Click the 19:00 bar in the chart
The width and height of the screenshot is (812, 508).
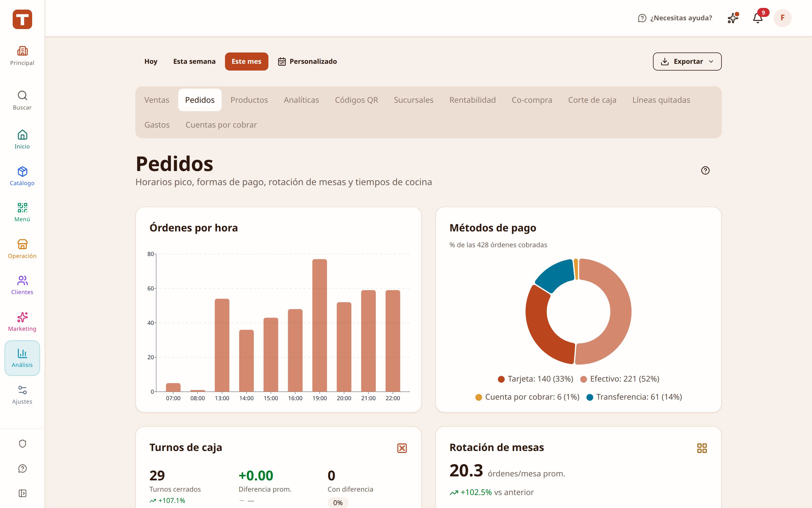point(319,325)
